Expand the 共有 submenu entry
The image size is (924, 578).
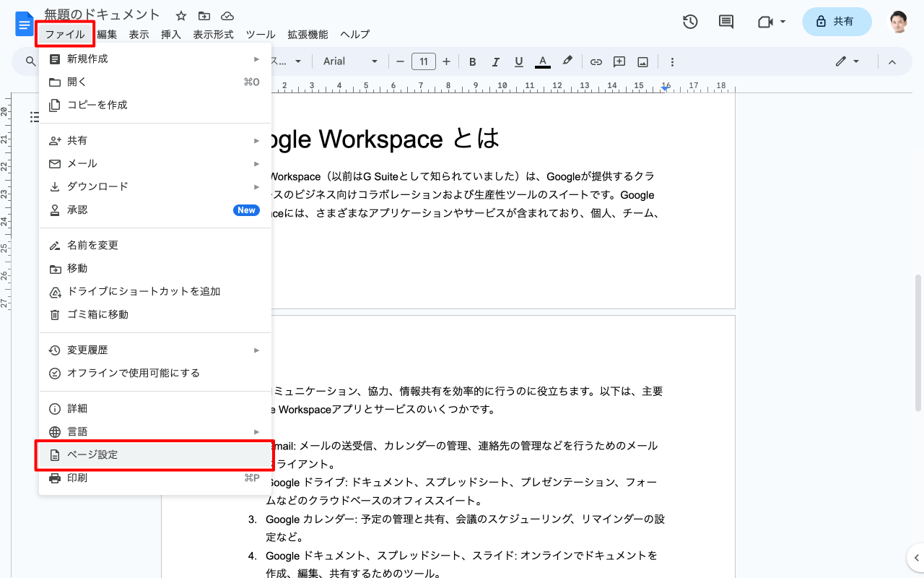point(155,140)
